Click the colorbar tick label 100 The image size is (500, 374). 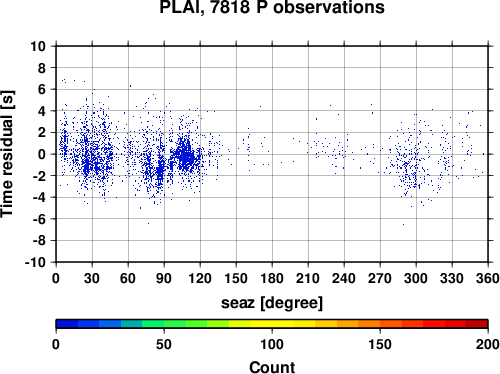272,344
